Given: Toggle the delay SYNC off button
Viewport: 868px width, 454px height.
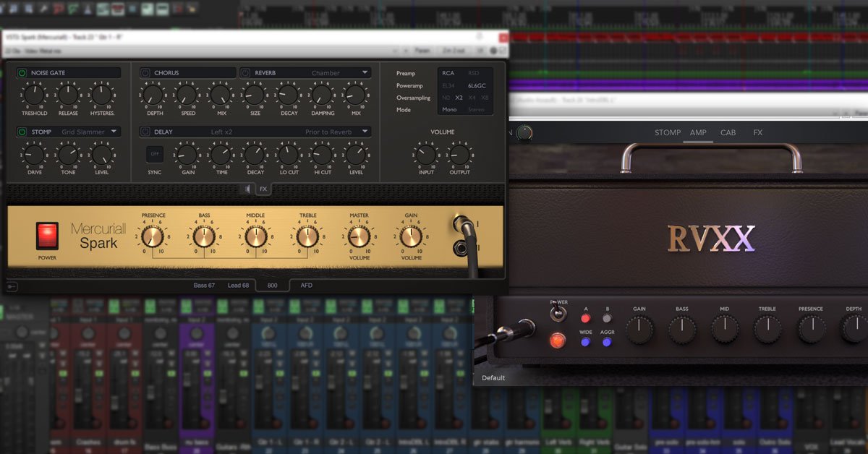Looking at the screenshot, I should coord(154,154).
